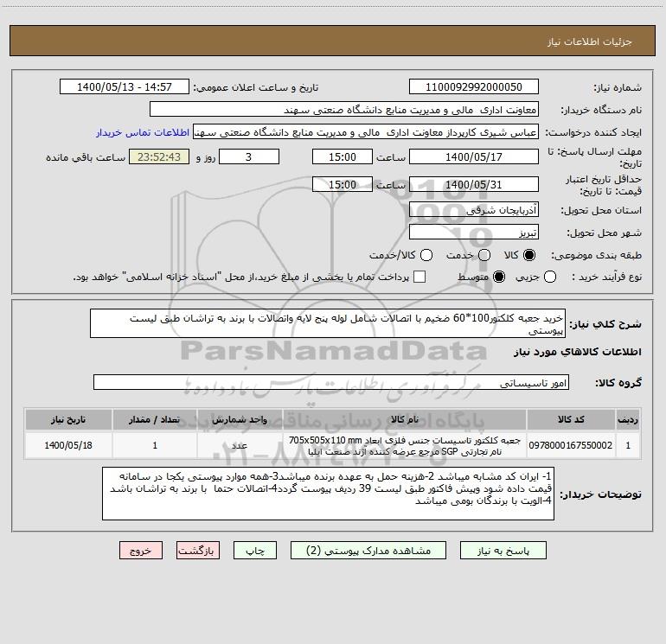The height and width of the screenshot is (644, 666).
Task: Click the بازگشت back button
Action: pyautogui.click(x=198, y=551)
